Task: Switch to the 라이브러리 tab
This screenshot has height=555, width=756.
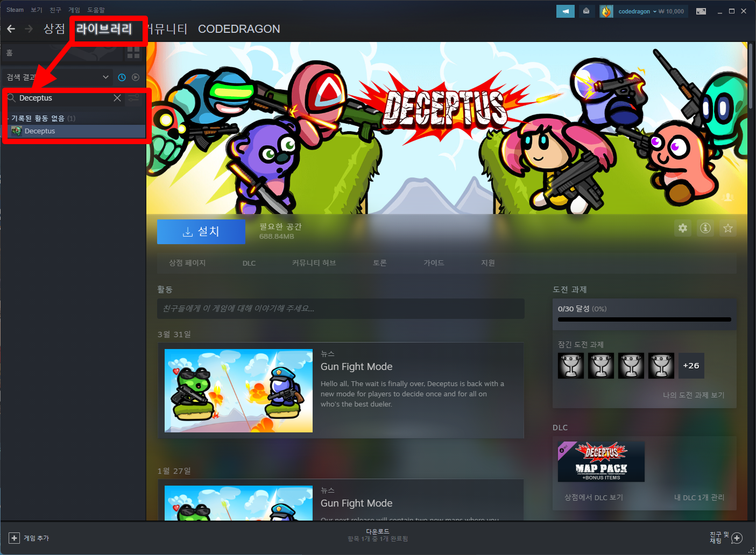Action: click(x=104, y=29)
